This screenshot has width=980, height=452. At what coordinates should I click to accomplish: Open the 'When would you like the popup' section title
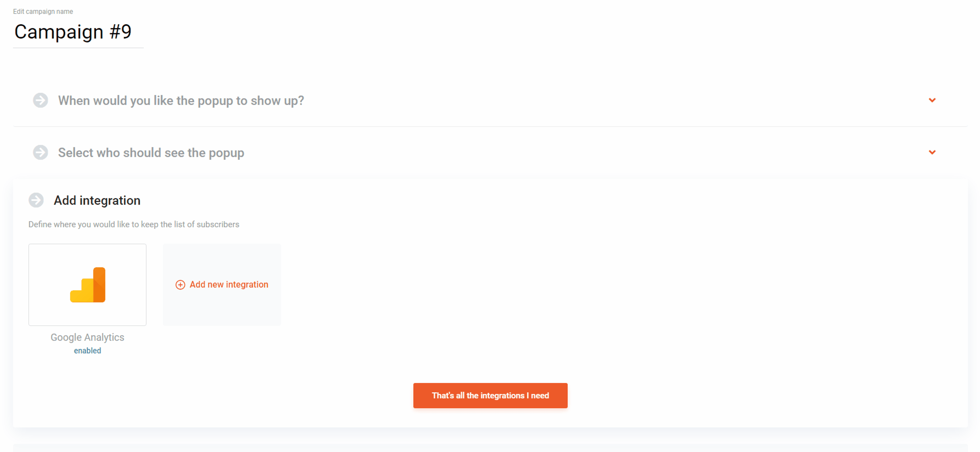181,100
